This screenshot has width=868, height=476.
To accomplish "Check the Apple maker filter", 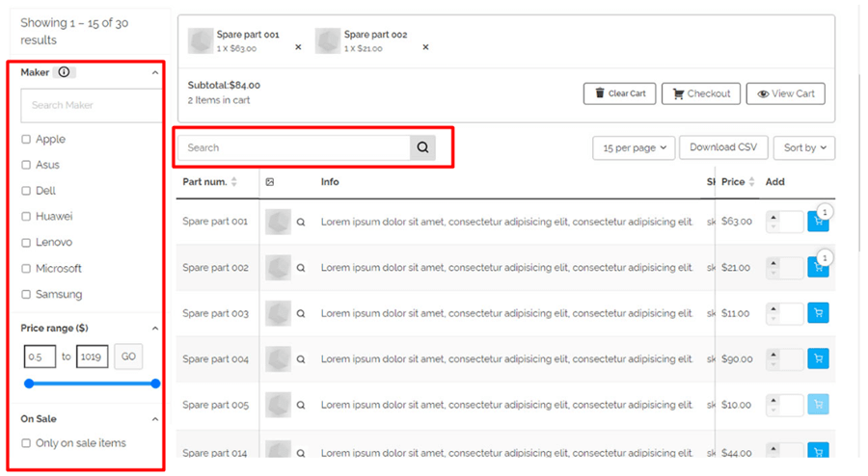I will point(26,140).
